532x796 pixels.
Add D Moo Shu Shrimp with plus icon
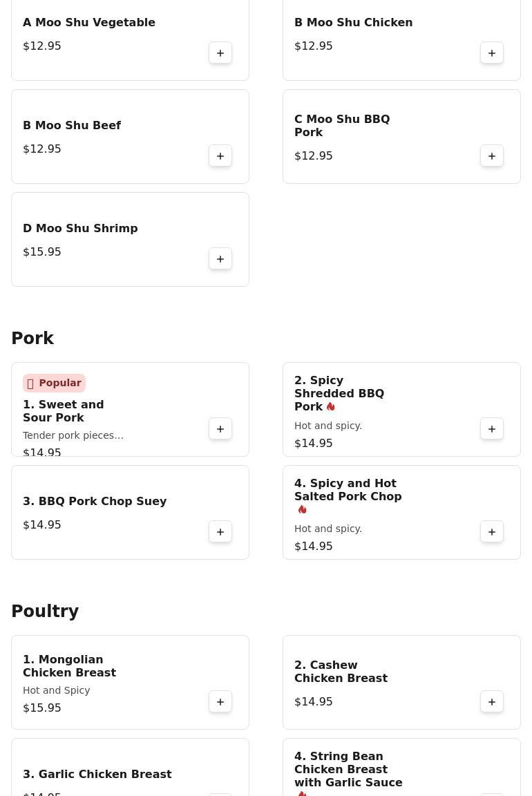220,259
